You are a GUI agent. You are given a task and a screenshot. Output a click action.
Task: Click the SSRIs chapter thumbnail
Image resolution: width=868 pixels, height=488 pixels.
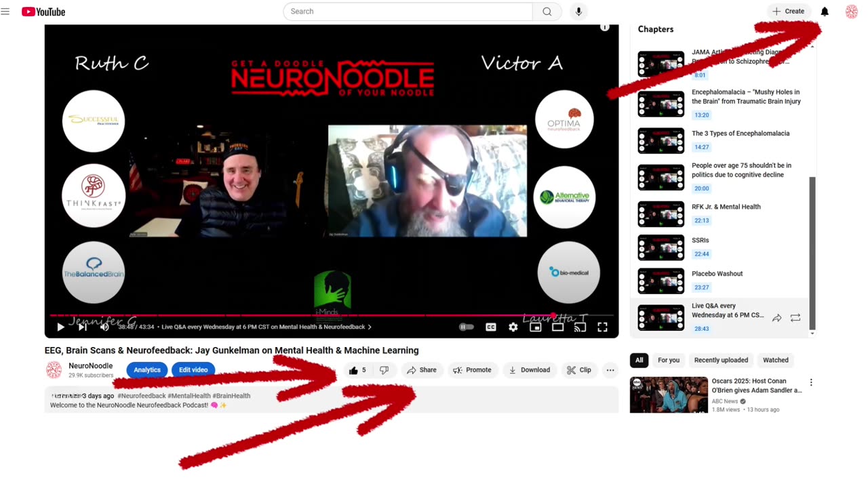pos(661,247)
